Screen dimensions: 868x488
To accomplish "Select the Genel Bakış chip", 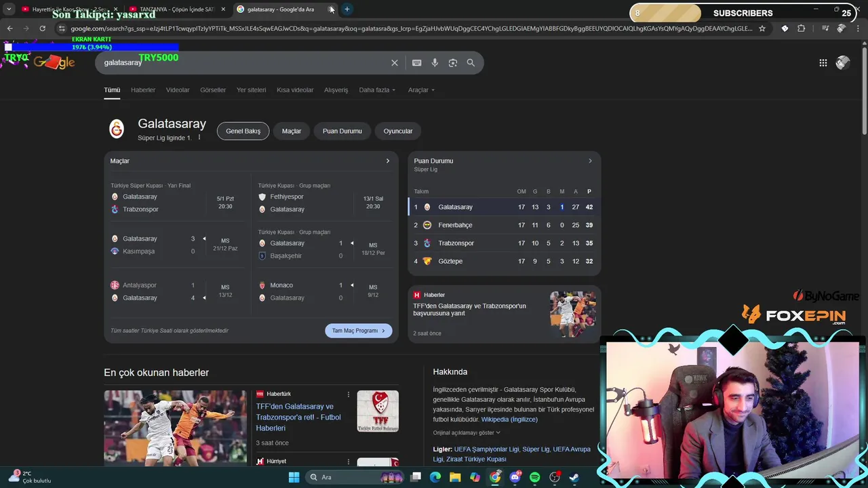I will point(243,131).
